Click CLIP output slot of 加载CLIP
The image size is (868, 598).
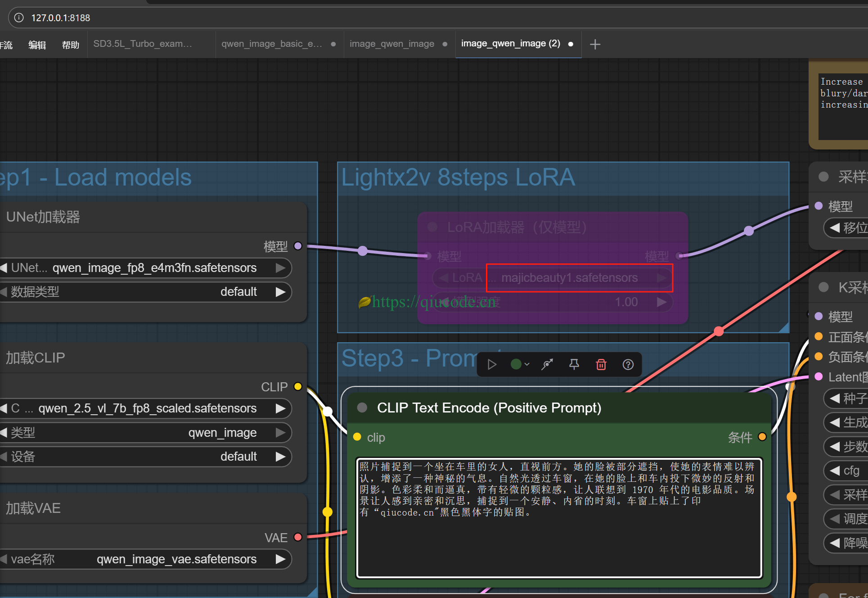pos(298,386)
